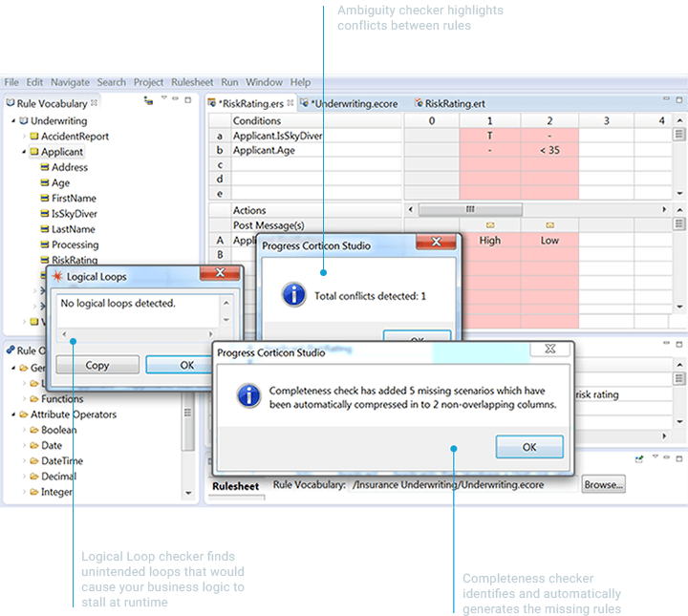Screen dimensions: 688x616
Task: Click the IsSkyDiver attribute icon
Action: (45, 214)
